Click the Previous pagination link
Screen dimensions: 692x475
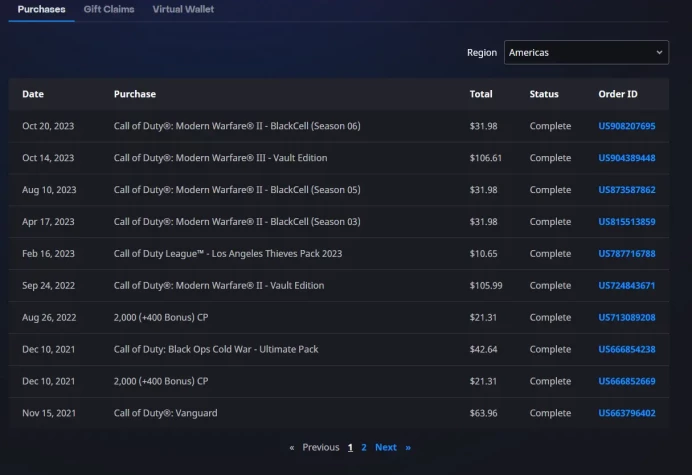pyautogui.click(x=321, y=448)
